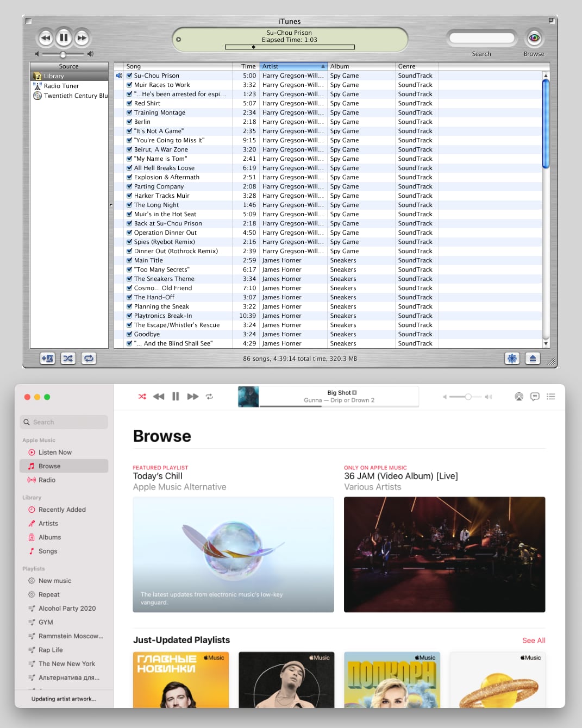The width and height of the screenshot is (582, 728).
Task: Sort by the Genre column header
Action: pyautogui.click(x=417, y=66)
